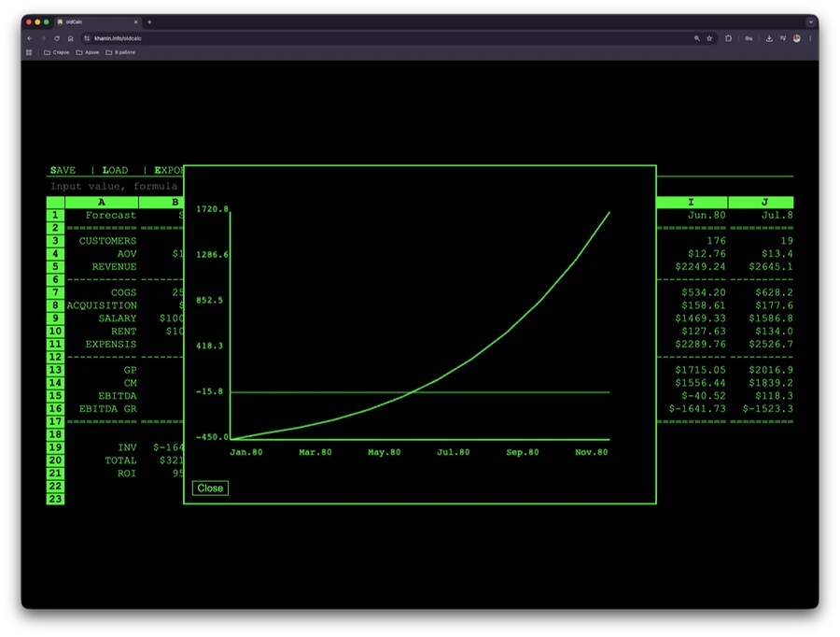The image size is (840, 637).
Task: Reload the page with the refresh icon
Action: pos(57,38)
